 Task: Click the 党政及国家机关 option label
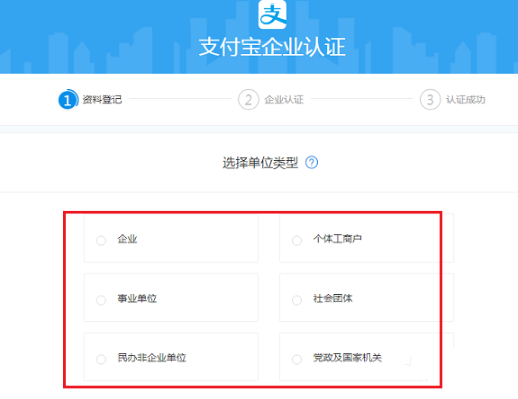pyautogui.click(x=347, y=358)
